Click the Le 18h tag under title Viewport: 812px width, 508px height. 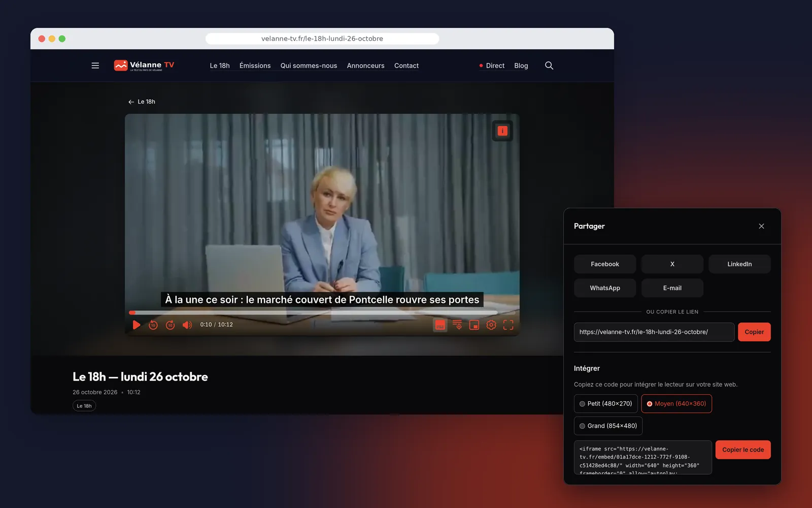[84, 406]
